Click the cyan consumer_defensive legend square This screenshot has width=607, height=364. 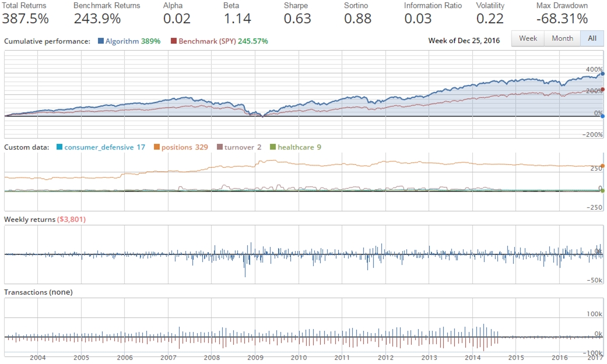coord(60,146)
